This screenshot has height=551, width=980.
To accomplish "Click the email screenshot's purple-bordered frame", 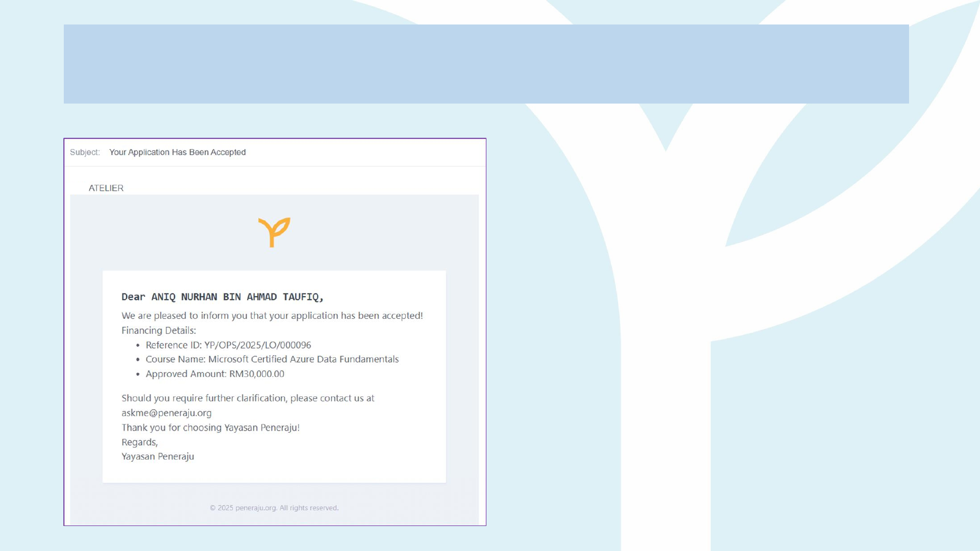I will pyautogui.click(x=275, y=332).
